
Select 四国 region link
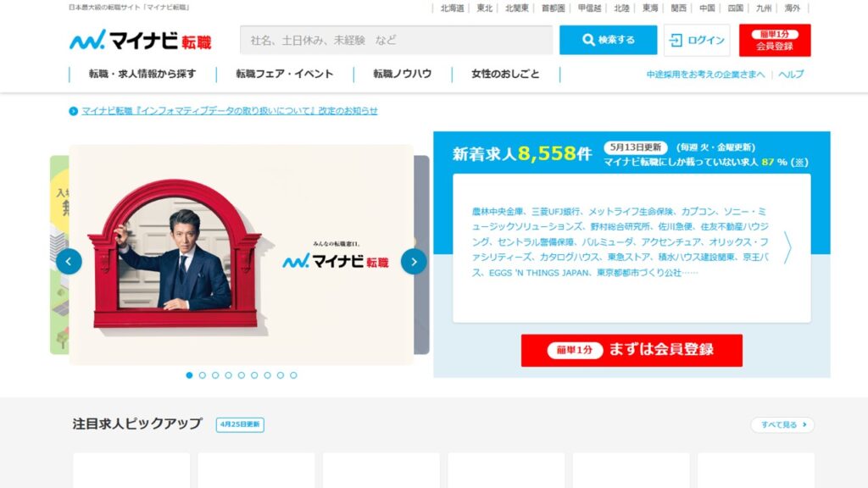pos(736,8)
